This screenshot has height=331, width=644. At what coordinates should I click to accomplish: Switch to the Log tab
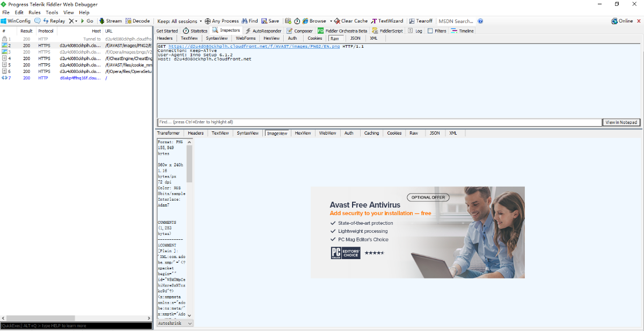[415, 31]
